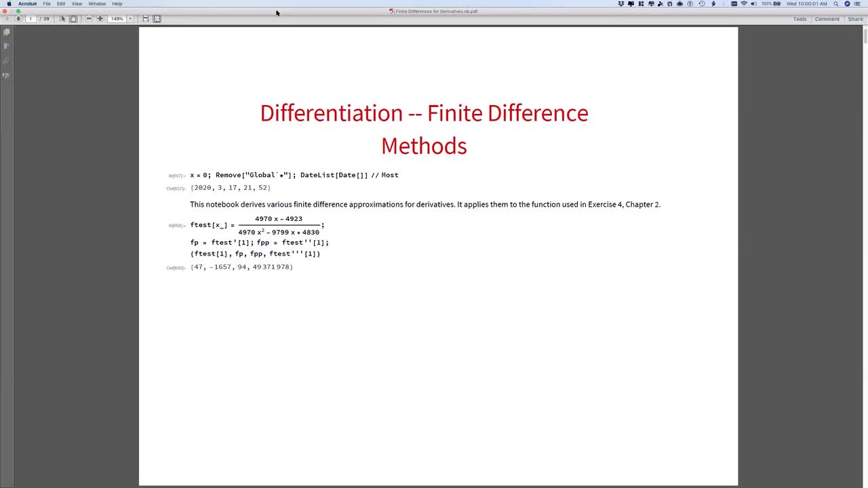The image size is (868, 488).
Task: Choose the fit width scrolling view icon
Action: click(x=146, y=19)
